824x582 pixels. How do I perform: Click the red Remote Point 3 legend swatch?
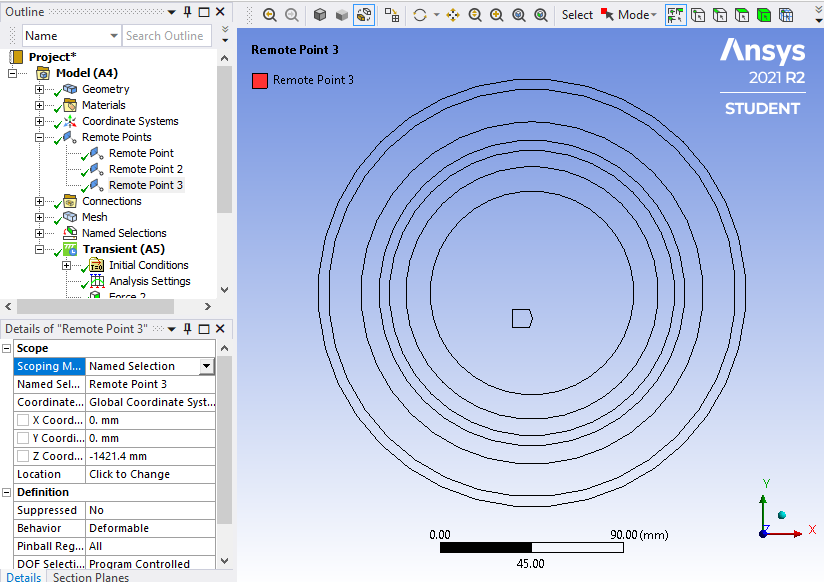point(260,80)
